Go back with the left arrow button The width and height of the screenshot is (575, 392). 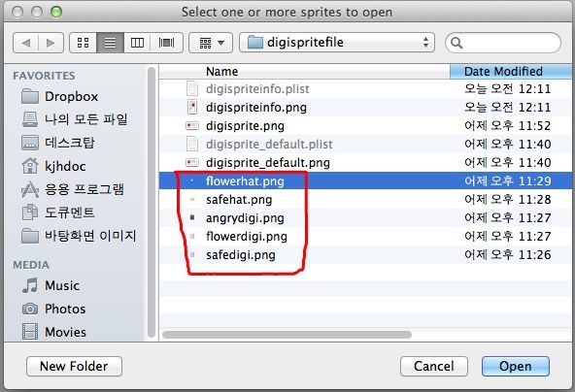pos(25,43)
